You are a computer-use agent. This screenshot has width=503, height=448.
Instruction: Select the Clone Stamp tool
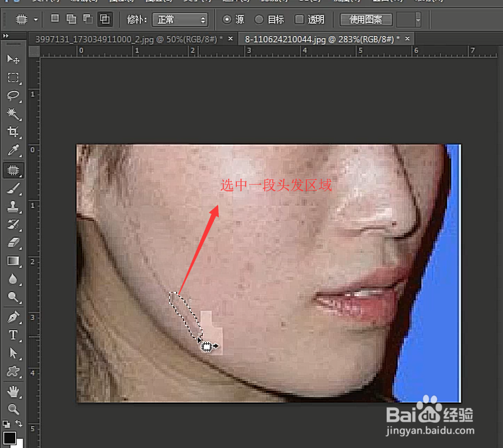click(x=13, y=207)
